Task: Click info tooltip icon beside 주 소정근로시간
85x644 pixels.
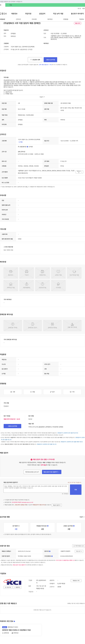Action: click(x=28, y=147)
